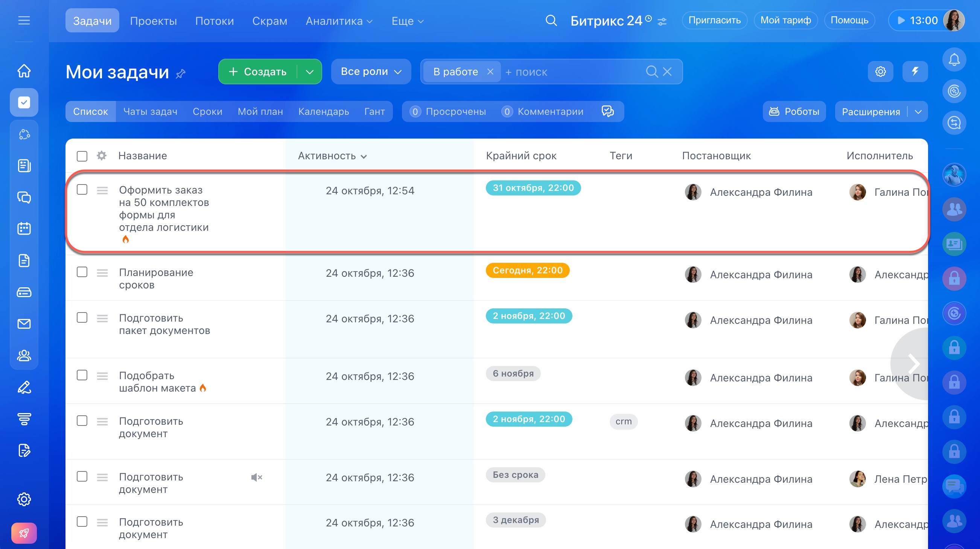Expand the Создать button dropdown arrow
The width and height of the screenshot is (980, 549).
coord(310,72)
